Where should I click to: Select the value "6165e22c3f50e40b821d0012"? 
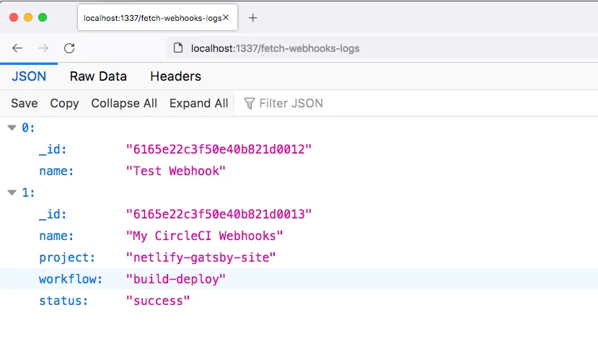(219, 149)
